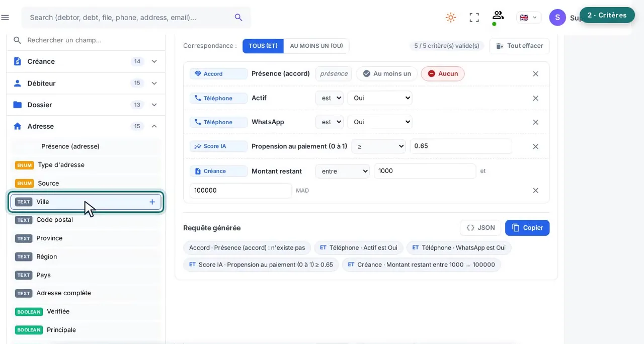Select the Principale boolean field

[86, 330]
